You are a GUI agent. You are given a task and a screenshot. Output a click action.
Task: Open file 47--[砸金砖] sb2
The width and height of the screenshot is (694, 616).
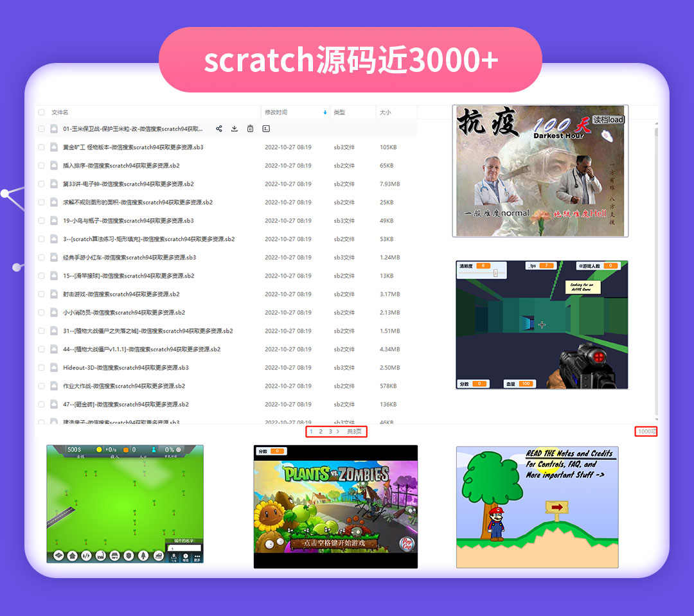click(x=126, y=404)
